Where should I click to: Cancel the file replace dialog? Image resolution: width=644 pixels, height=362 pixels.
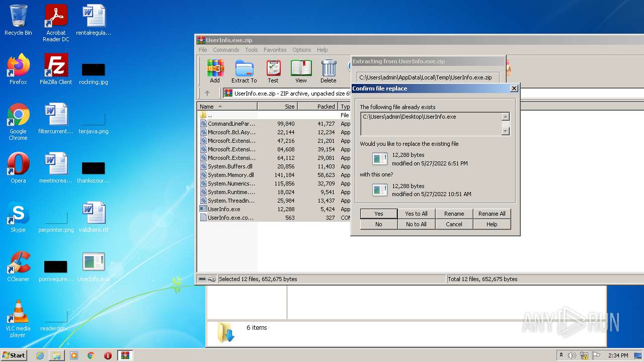[x=454, y=224]
